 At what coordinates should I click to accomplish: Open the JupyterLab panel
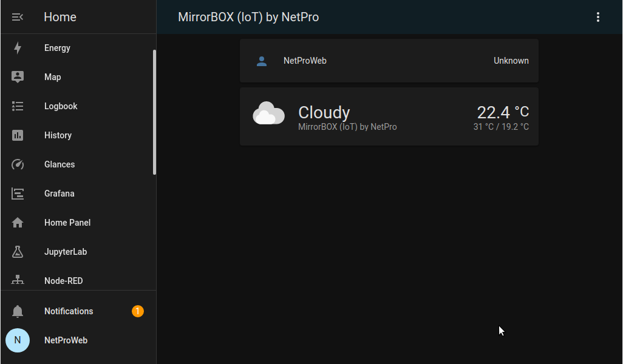point(77,252)
